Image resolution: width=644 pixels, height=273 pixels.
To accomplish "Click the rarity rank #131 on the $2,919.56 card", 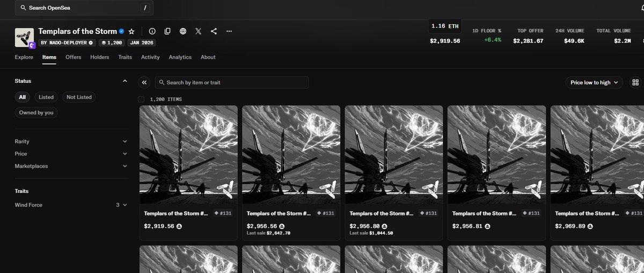I will click(x=224, y=213).
